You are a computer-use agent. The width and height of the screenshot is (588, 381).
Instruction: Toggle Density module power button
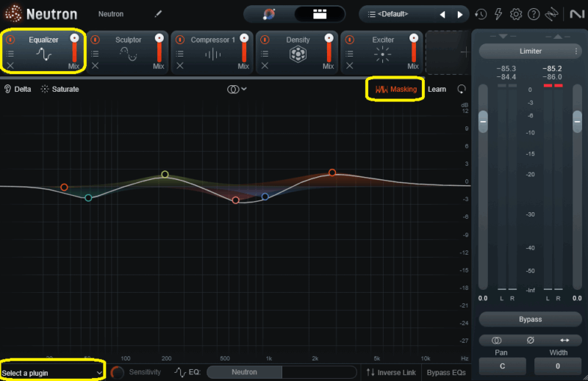pyautogui.click(x=265, y=40)
